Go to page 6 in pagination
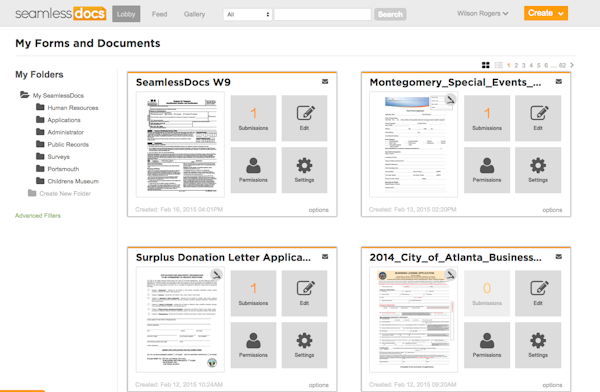This screenshot has height=392, width=600. (546, 65)
